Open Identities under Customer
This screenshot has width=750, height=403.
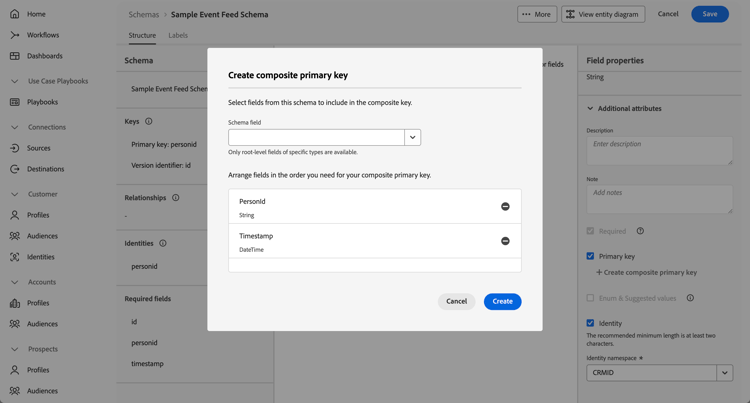coord(41,257)
